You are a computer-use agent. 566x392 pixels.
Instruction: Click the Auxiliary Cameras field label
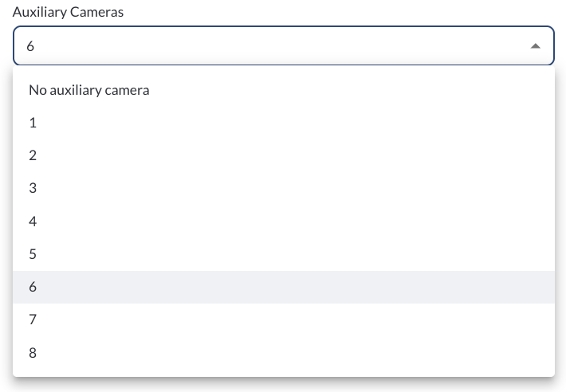[68, 12]
